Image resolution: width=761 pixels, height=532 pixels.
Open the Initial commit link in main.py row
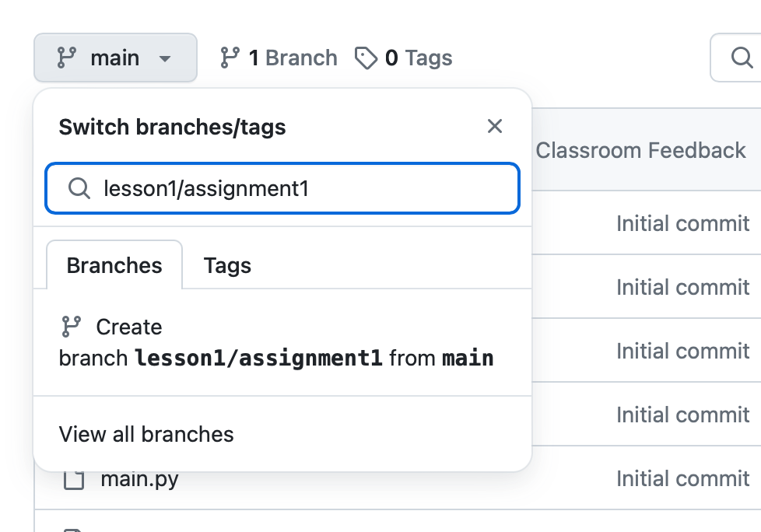682,479
